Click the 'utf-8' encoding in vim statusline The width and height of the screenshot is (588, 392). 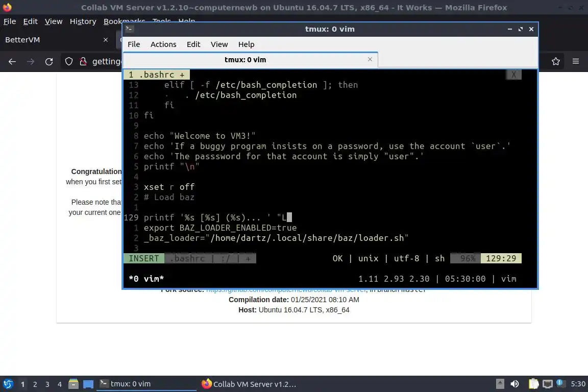pyautogui.click(x=406, y=258)
